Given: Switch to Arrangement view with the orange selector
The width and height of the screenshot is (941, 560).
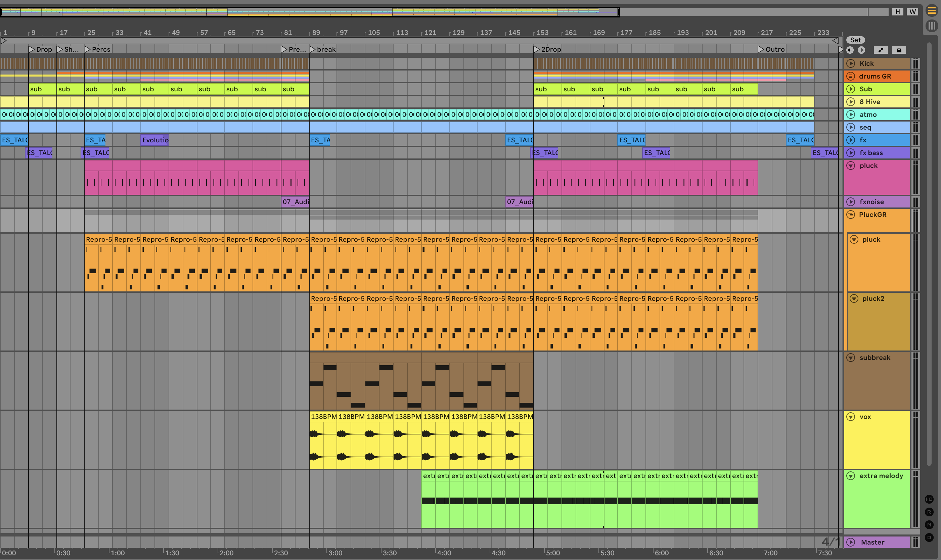Looking at the screenshot, I should (932, 10).
